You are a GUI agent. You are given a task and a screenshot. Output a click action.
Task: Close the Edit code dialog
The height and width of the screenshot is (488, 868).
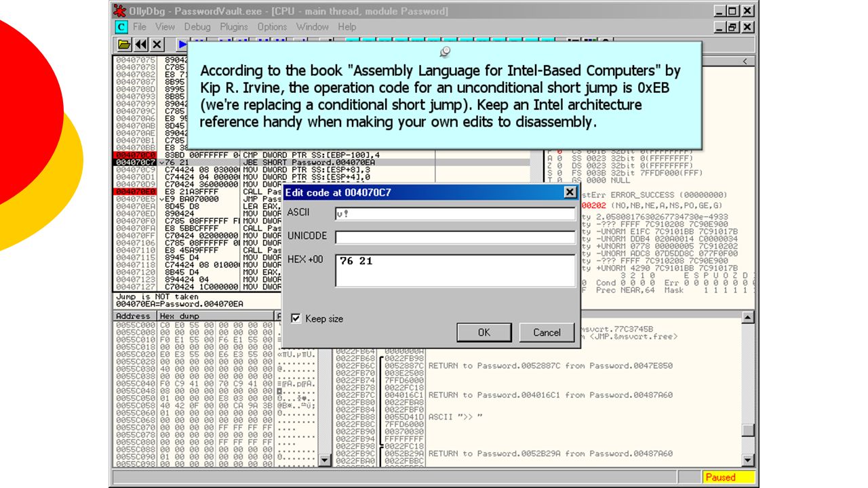coord(570,192)
